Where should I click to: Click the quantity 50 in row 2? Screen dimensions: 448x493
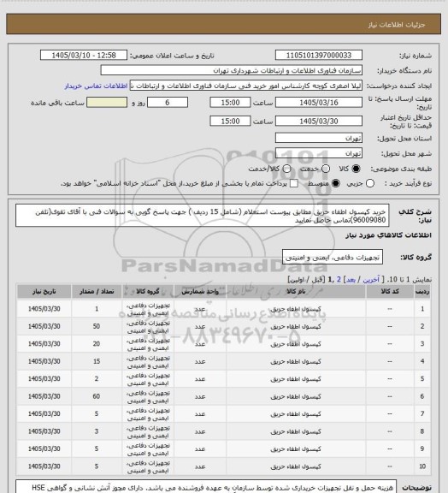(x=97, y=326)
